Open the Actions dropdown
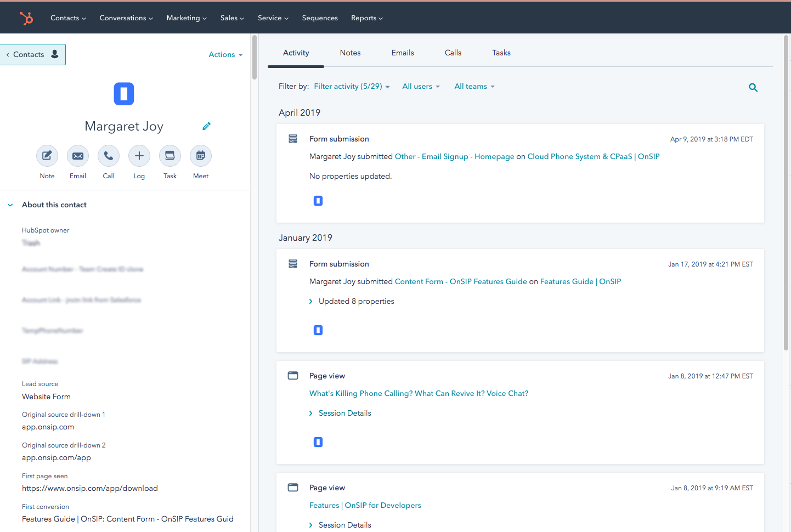This screenshot has width=791, height=532. pyautogui.click(x=225, y=55)
